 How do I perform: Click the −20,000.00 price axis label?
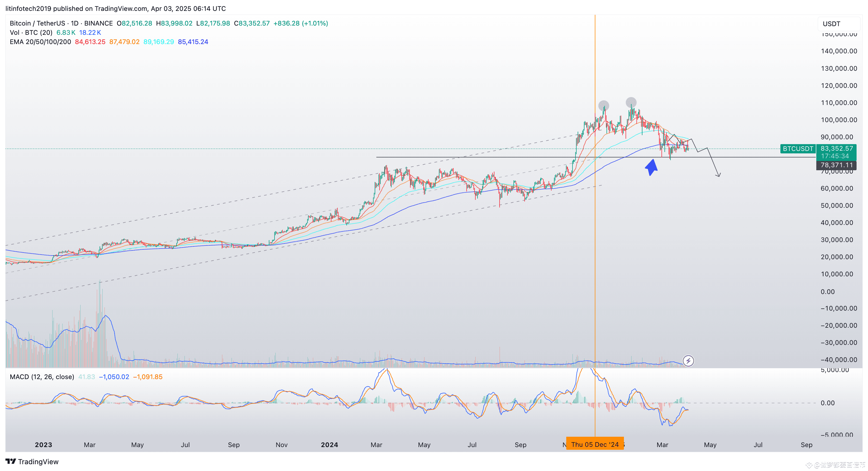click(x=839, y=326)
